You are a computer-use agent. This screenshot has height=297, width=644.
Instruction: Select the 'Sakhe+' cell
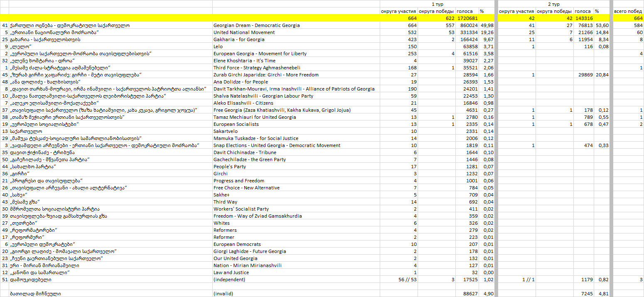[296, 195]
